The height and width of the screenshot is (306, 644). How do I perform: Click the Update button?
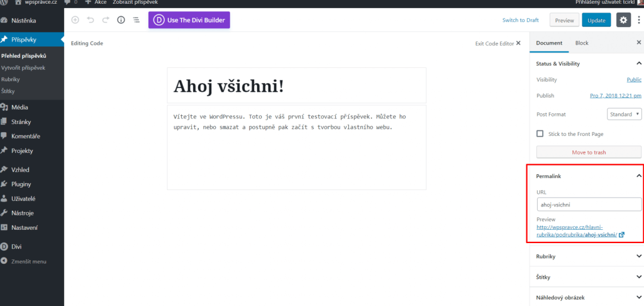[596, 20]
